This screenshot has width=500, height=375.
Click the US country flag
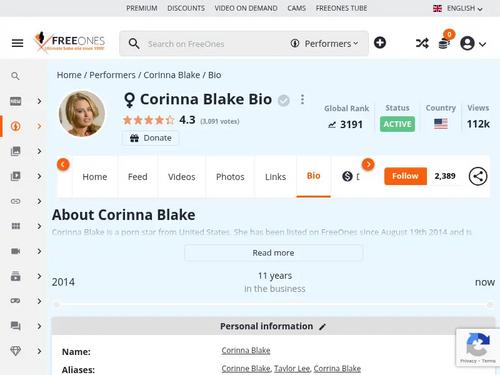(441, 124)
